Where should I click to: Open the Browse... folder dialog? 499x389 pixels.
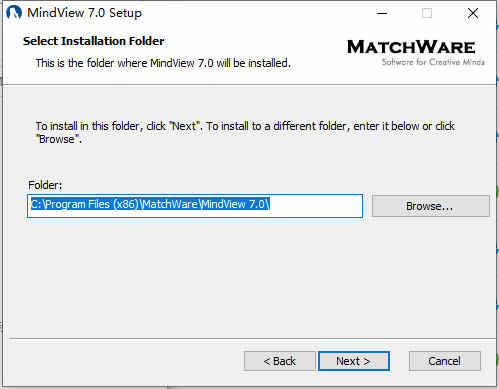(431, 206)
